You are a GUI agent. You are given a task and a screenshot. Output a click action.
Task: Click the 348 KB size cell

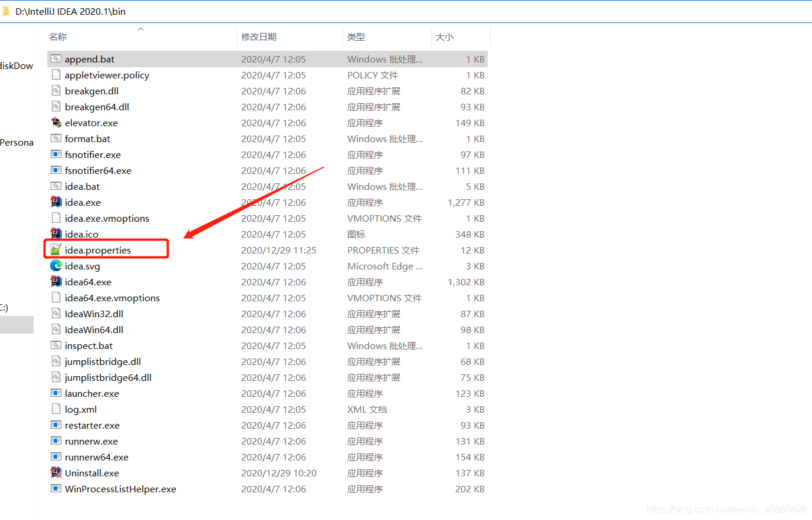click(x=470, y=234)
